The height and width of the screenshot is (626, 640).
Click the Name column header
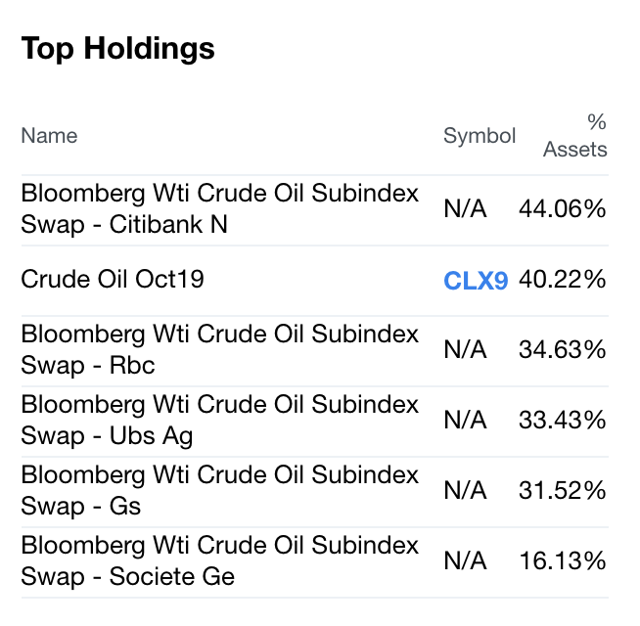[x=49, y=136]
